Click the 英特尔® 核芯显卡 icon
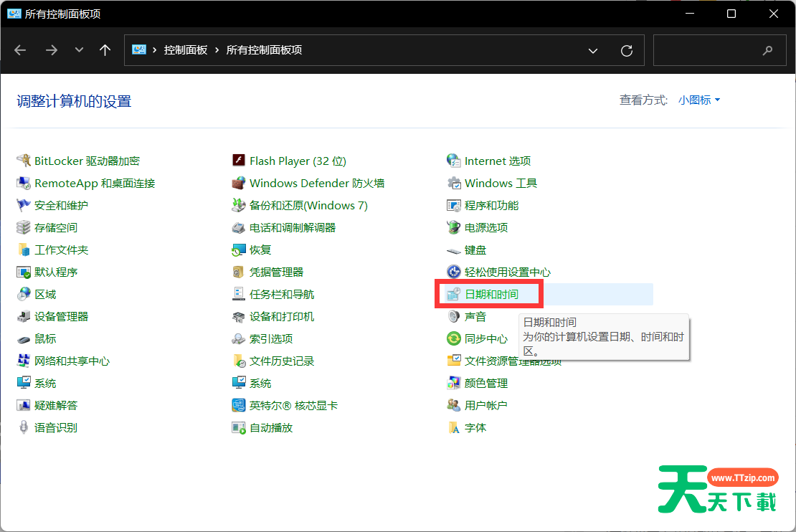Screen dimensions: 796x532 point(239,405)
